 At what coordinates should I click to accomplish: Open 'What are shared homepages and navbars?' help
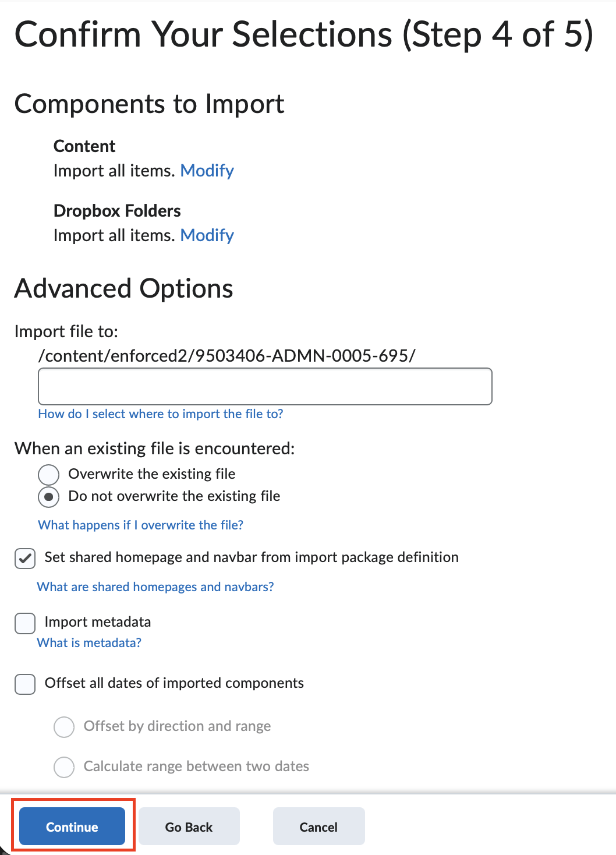point(155,587)
